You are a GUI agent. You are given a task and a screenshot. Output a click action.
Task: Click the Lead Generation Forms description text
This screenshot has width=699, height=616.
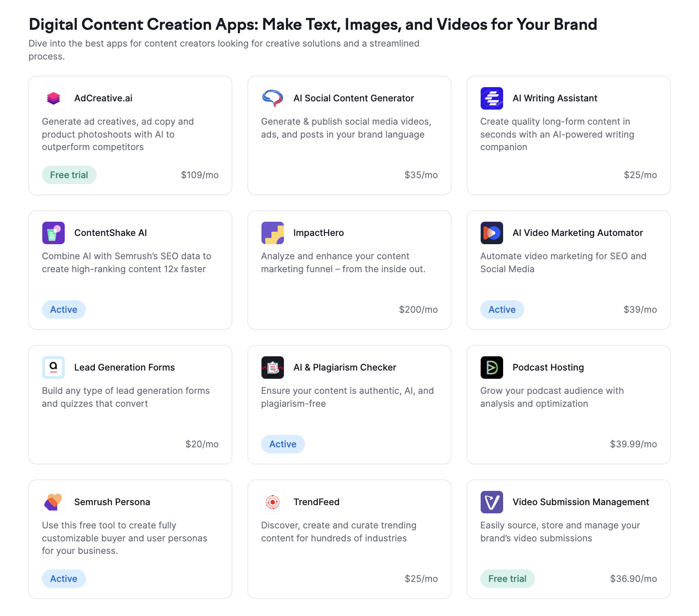[x=126, y=397]
